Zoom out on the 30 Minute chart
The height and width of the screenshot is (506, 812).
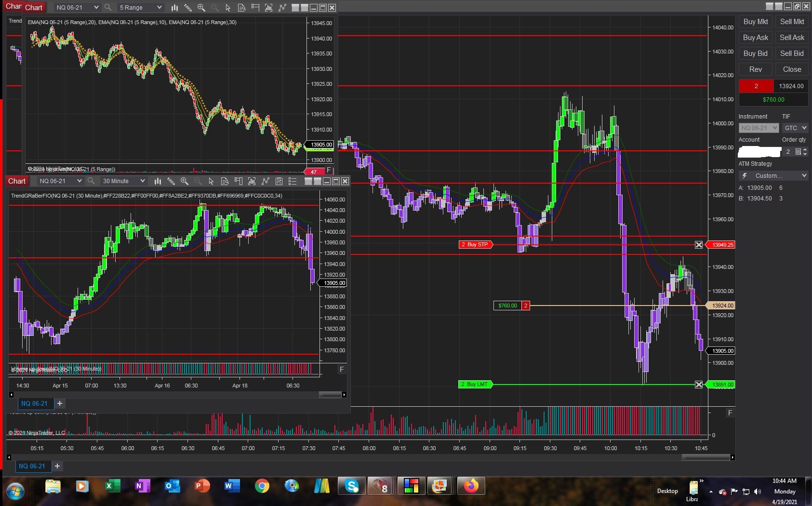(x=198, y=181)
